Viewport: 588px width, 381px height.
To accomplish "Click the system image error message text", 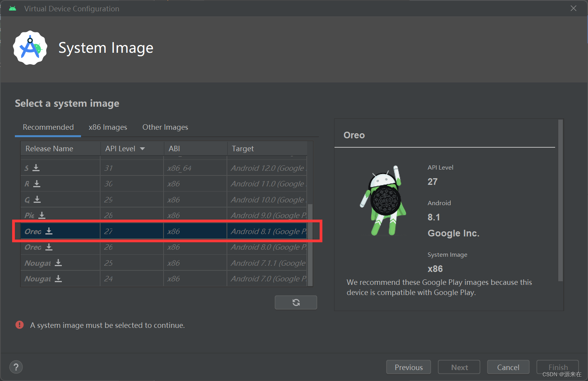I will [108, 325].
